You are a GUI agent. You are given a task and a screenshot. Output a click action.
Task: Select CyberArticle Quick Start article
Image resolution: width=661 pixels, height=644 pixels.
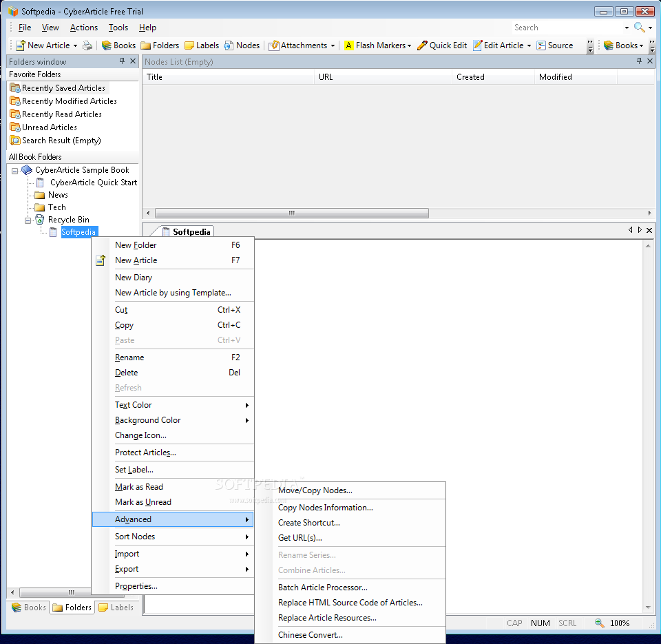tap(87, 183)
